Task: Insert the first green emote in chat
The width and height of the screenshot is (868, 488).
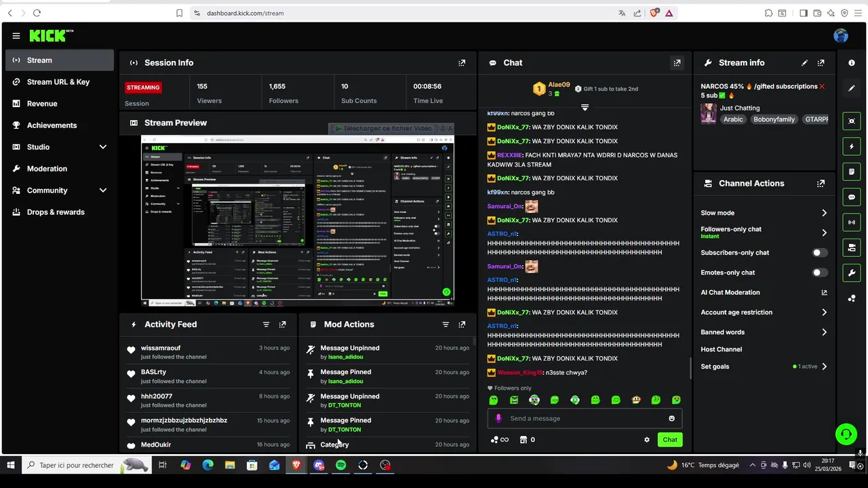Action: (494, 400)
